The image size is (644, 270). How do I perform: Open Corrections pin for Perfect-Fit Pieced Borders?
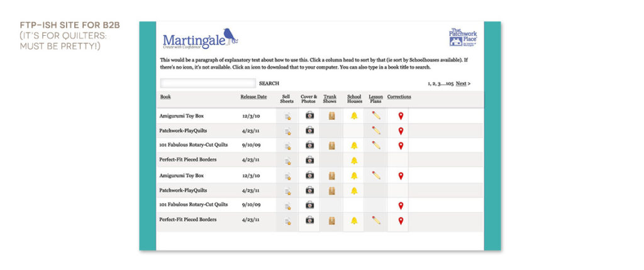(x=401, y=220)
